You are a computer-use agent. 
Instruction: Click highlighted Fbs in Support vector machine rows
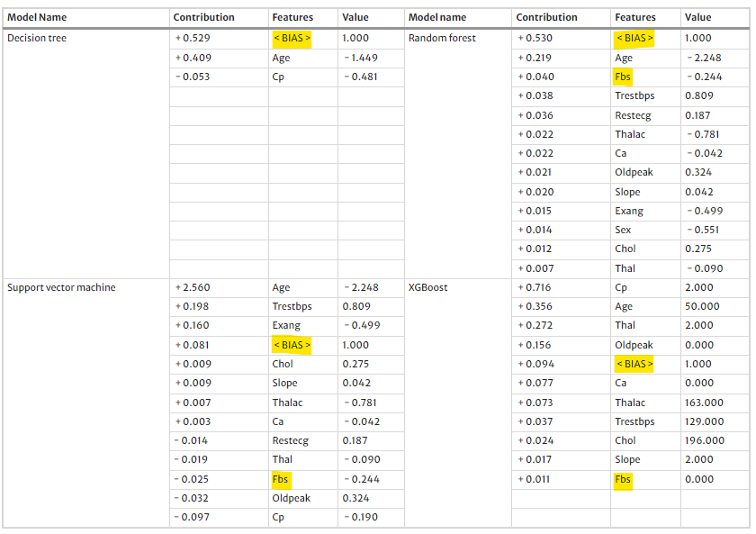[x=281, y=479]
